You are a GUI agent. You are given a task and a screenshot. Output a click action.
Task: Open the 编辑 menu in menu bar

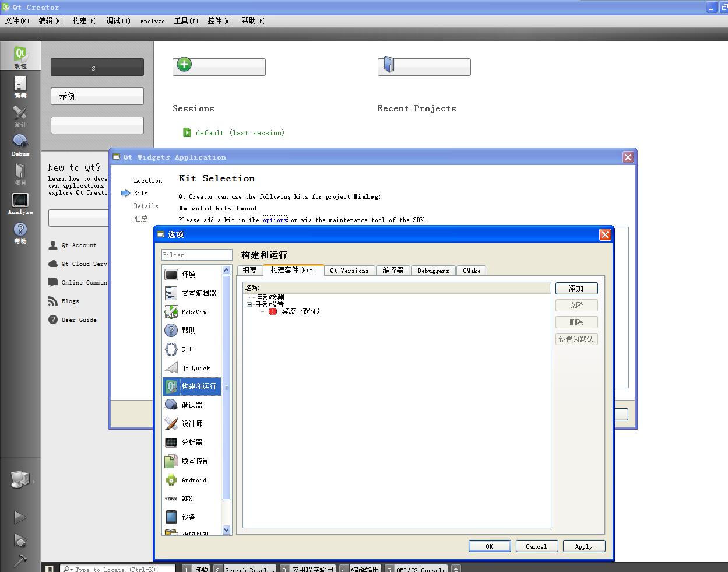(x=51, y=21)
